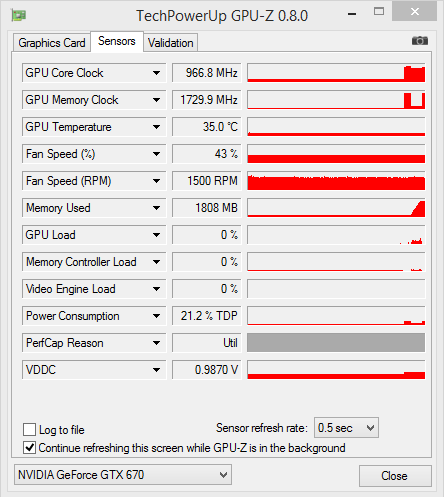Maximize the GPU-Z window

tap(379, 12)
